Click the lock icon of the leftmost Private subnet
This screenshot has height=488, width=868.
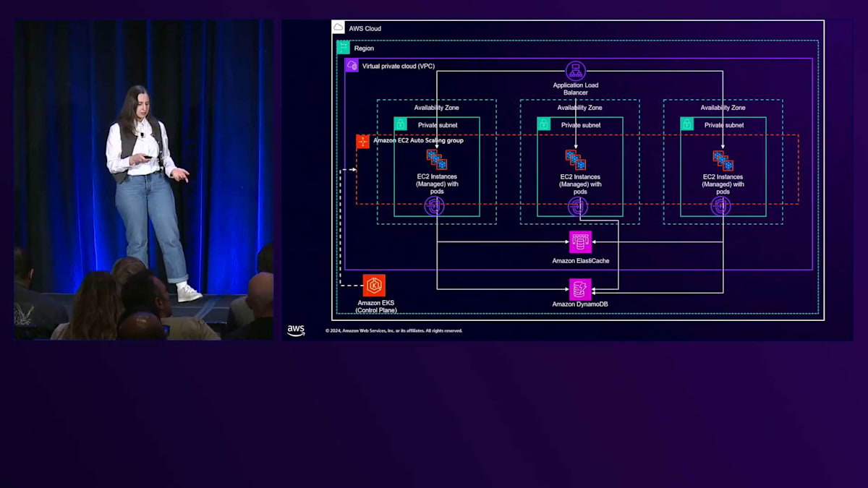(400, 124)
